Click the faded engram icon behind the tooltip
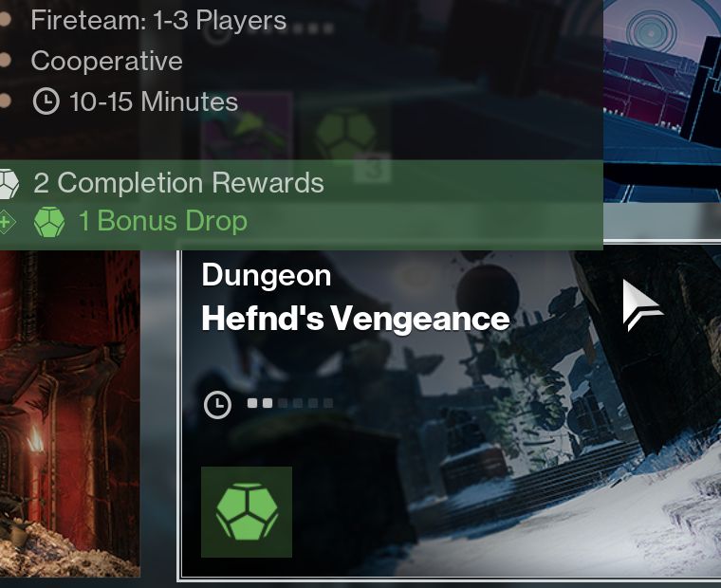This screenshot has width=721, height=588. click(345, 135)
